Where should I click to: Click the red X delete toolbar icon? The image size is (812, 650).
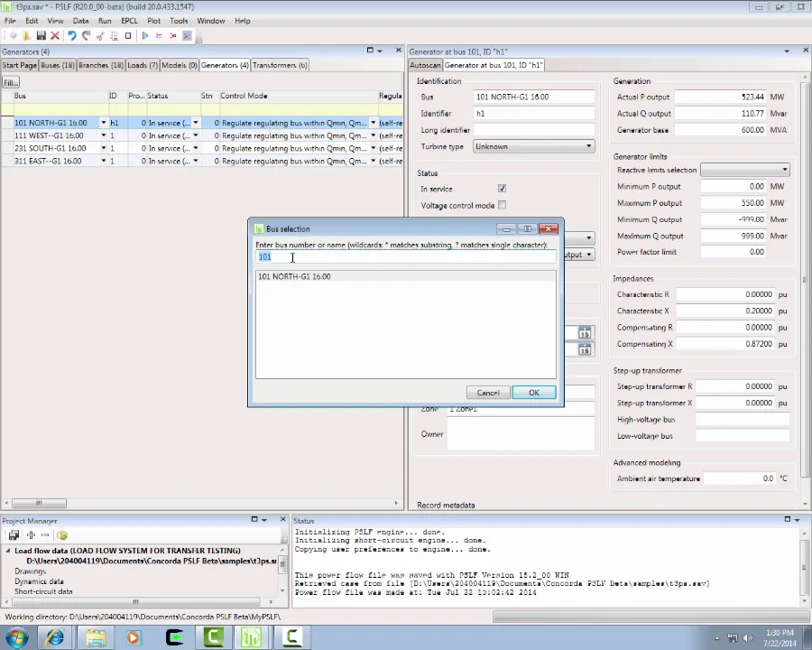click(x=55, y=36)
